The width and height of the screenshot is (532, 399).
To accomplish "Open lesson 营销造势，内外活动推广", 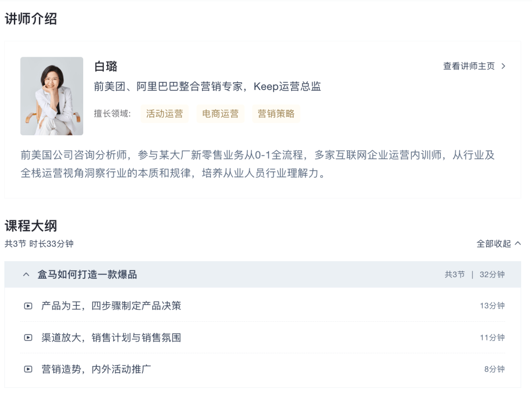I will (x=96, y=369).
